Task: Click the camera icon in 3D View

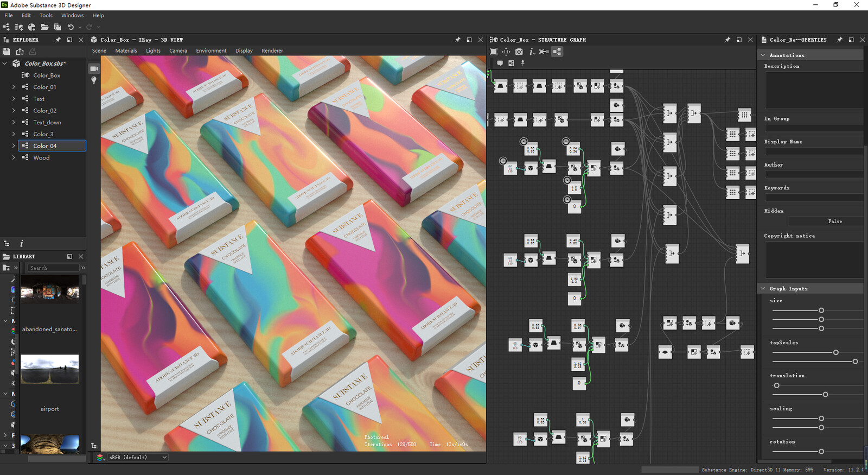Action: [94, 68]
